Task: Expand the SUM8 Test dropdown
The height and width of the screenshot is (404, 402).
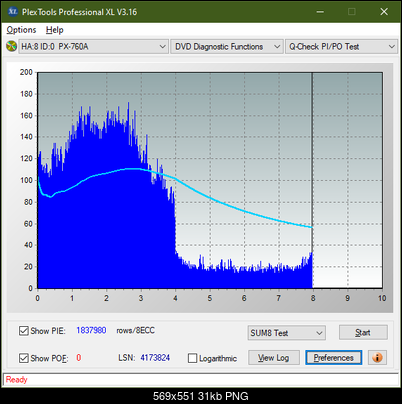Action: click(x=287, y=333)
